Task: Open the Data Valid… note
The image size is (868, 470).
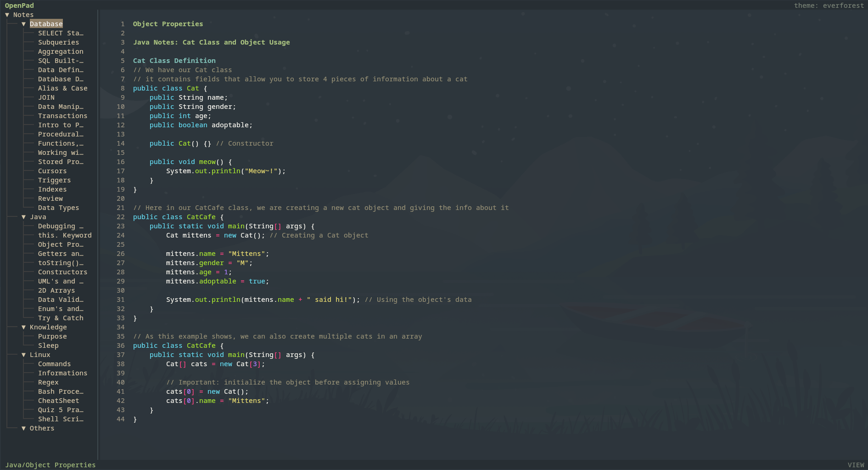Action: click(x=61, y=300)
